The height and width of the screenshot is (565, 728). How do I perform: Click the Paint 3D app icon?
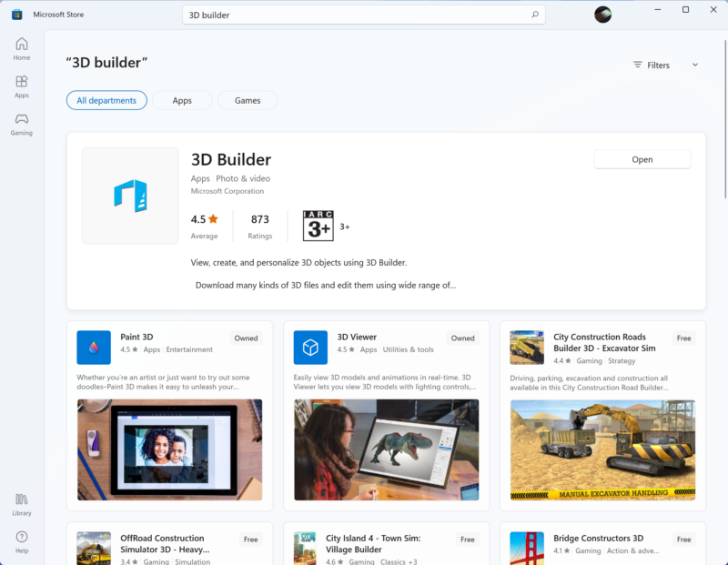(94, 348)
